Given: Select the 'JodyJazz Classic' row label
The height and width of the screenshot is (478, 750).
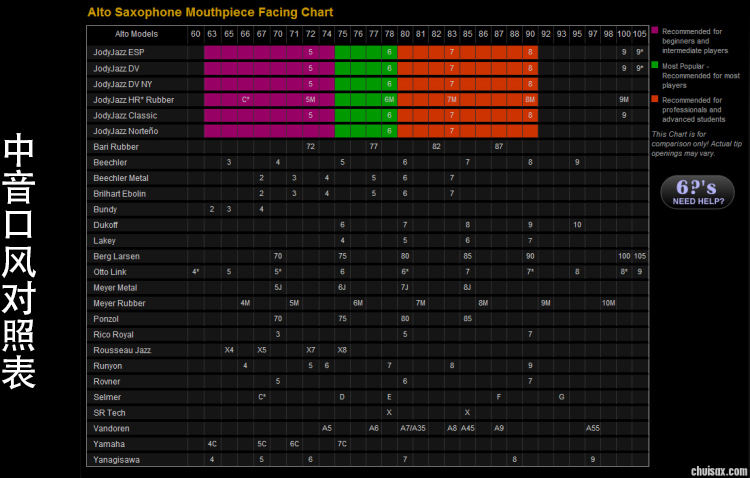Looking at the screenshot, I should pos(125,116).
